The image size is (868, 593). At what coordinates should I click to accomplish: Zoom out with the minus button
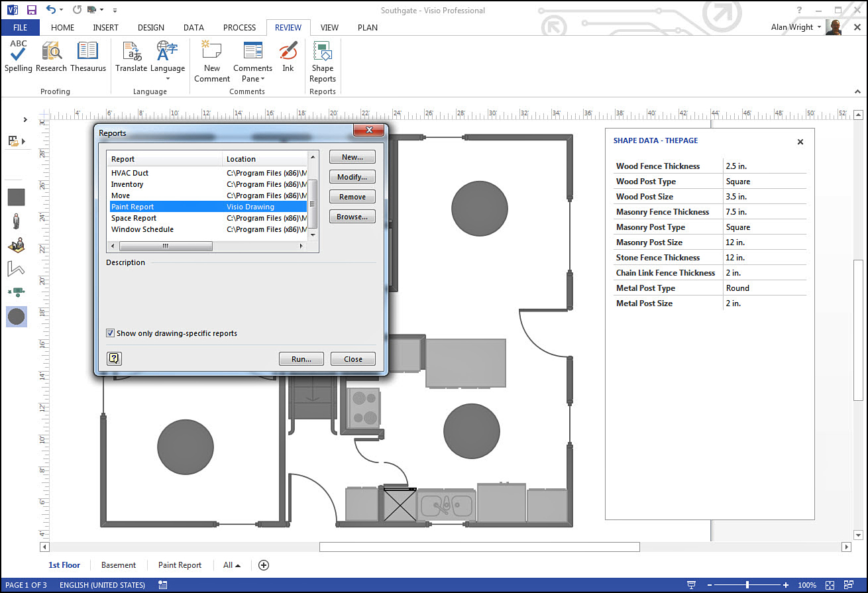(708, 585)
